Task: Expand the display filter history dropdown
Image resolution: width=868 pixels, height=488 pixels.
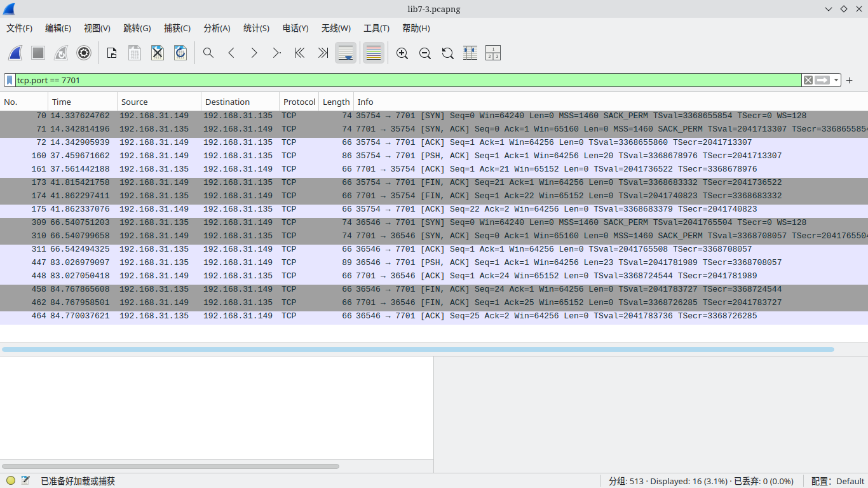Action: point(836,80)
